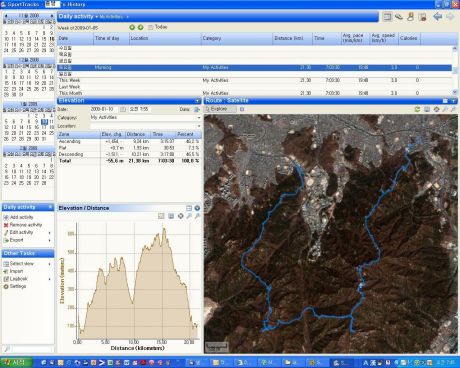Click the Today calendar button

pos(158,27)
